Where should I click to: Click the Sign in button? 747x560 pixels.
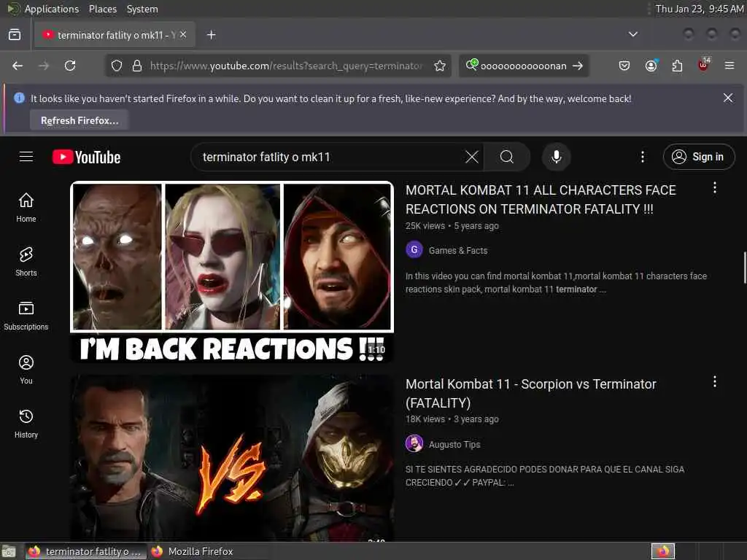pos(698,157)
